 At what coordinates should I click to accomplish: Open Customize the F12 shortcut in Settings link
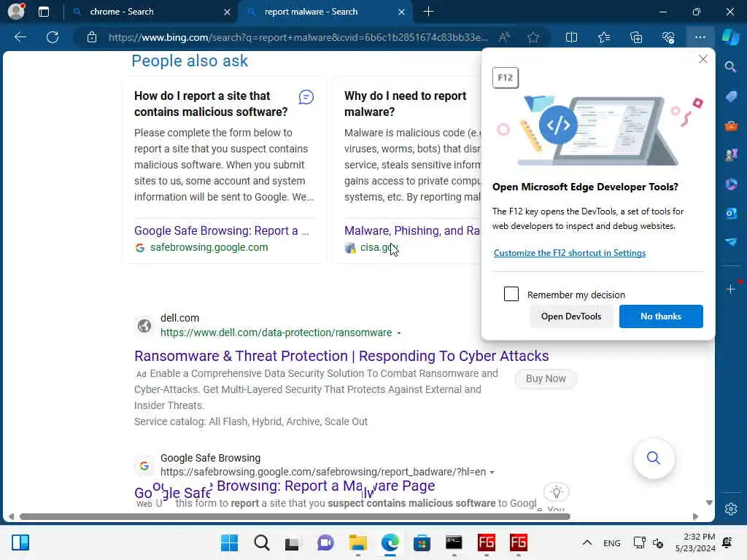point(569,253)
